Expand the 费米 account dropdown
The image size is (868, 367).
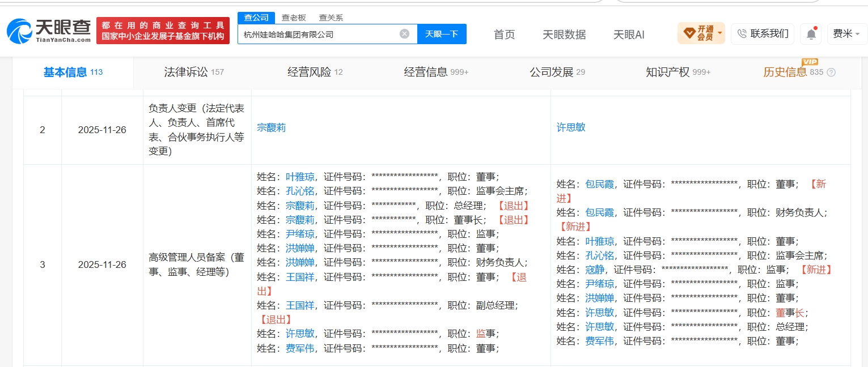point(846,34)
